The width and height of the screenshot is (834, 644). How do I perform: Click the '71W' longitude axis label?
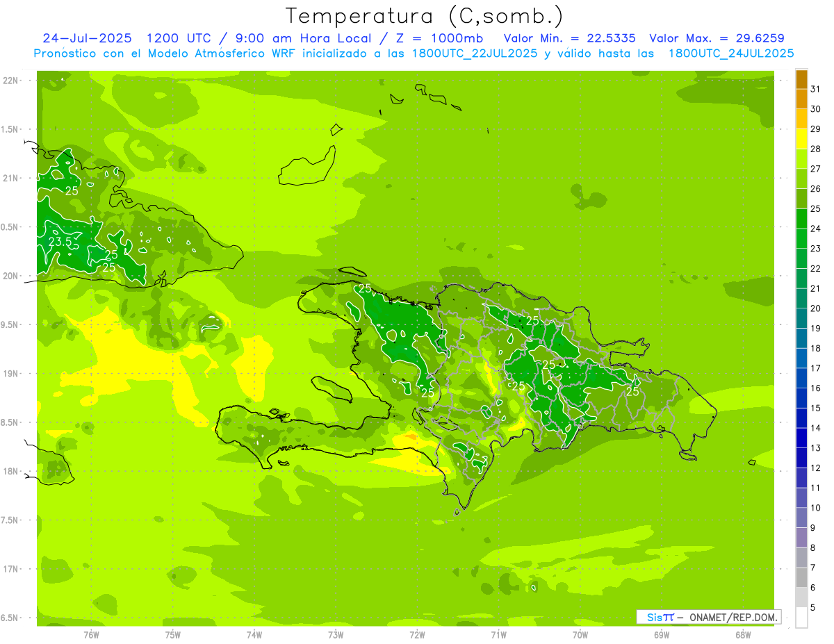(x=498, y=635)
